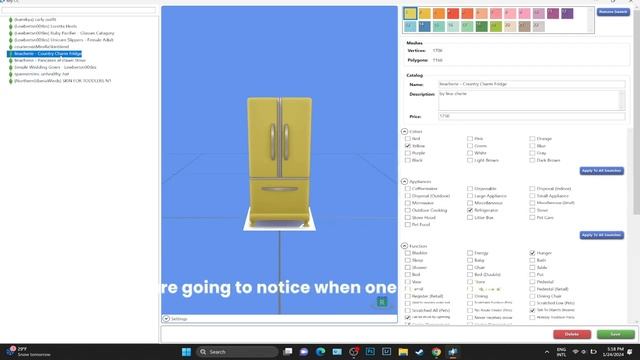Select the SKIN FOR TODDLERS item
This screenshot has height=360, width=640.
click(x=62, y=81)
